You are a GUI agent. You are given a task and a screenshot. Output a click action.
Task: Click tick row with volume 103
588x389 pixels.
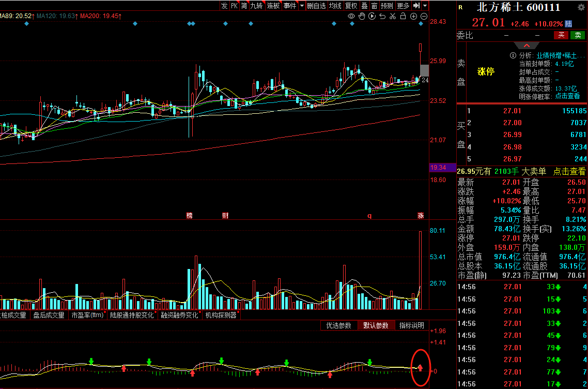click(x=522, y=311)
